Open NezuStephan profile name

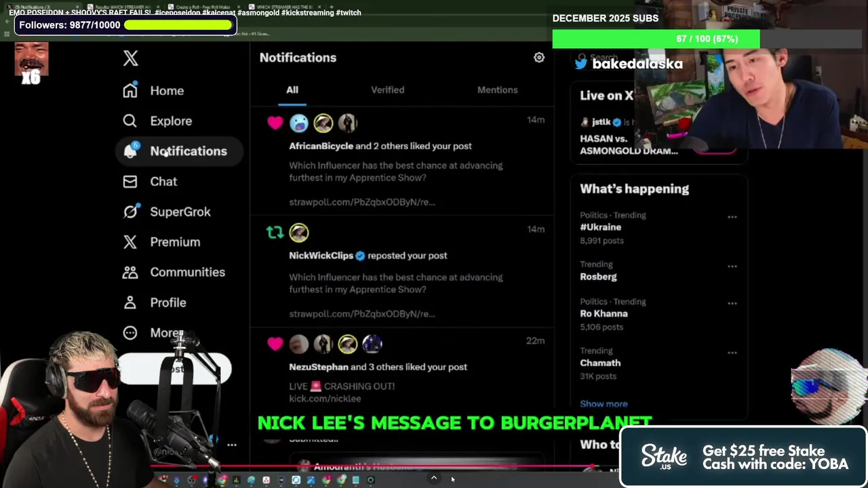[318, 367]
